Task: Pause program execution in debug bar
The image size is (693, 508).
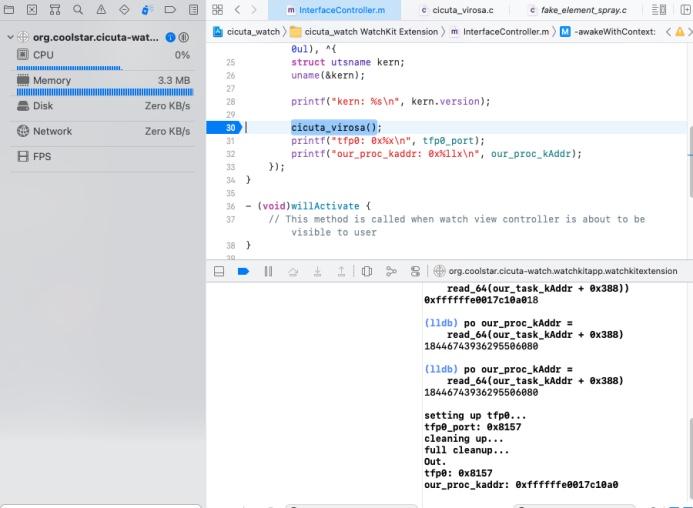Action: tap(268, 271)
